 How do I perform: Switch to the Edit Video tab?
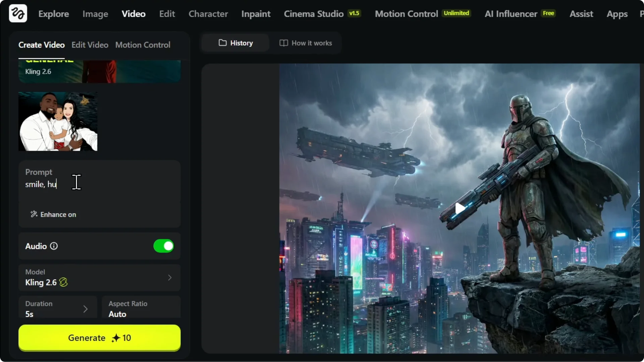(90, 45)
